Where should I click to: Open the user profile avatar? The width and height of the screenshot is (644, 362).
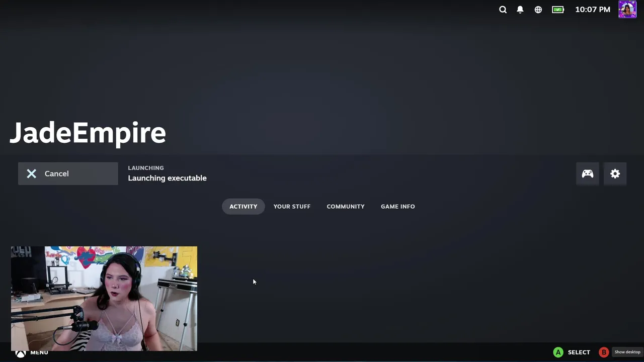(x=627, y=10)
